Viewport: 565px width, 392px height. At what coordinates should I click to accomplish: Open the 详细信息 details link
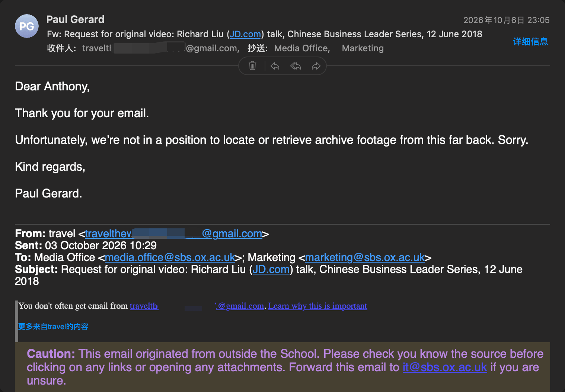click(530, 41)
